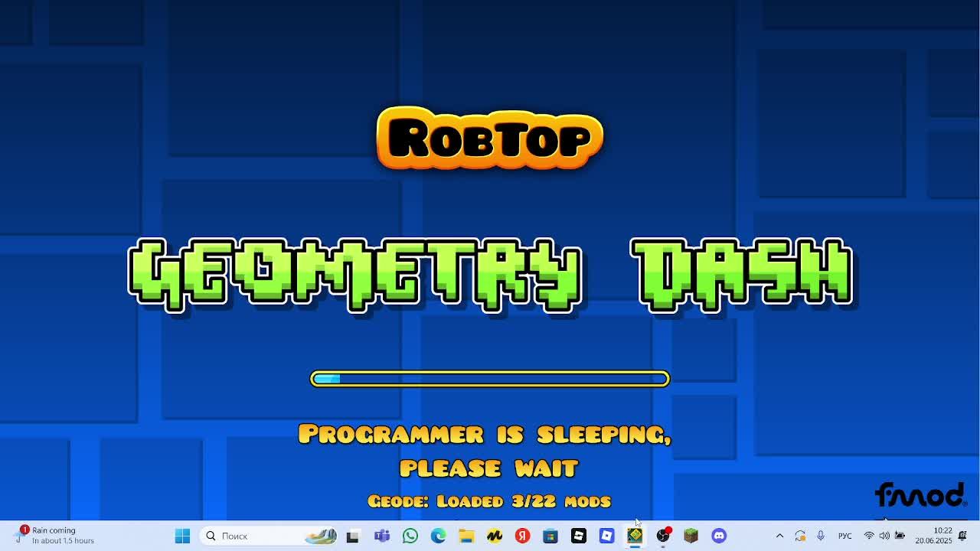Open volume speaker tray icon
The height and width of the screenshot is (551, 980).
(x=884, y=536)
